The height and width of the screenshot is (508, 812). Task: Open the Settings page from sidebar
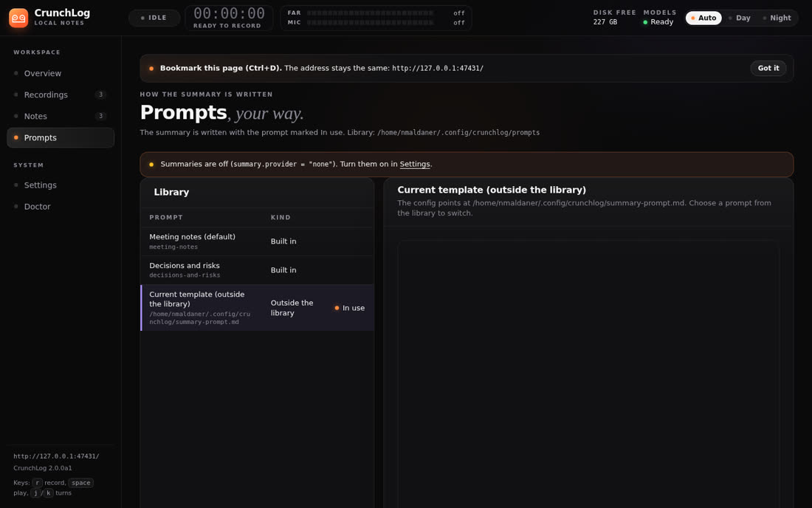[61, 185]
